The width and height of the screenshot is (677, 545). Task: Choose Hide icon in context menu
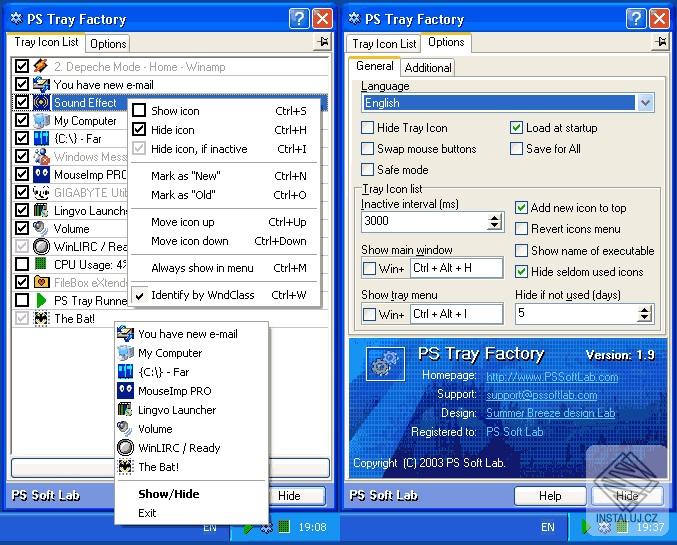point(225,130)
